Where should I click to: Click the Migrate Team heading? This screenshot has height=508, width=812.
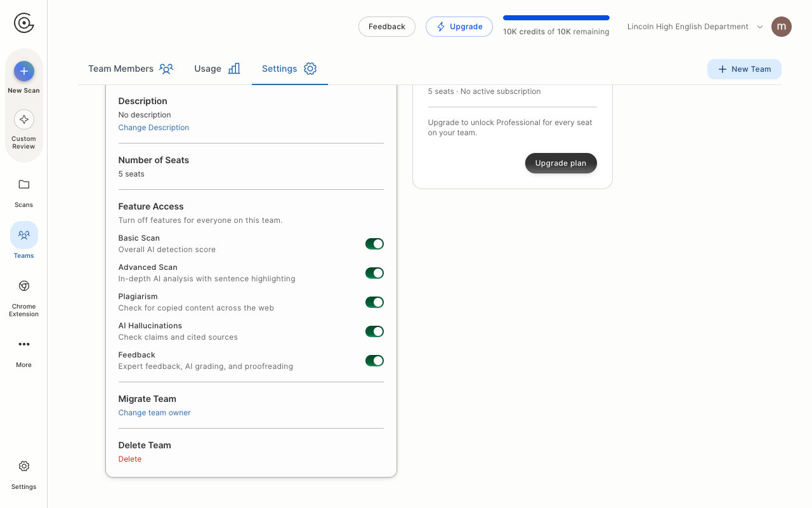coord(147,399)
